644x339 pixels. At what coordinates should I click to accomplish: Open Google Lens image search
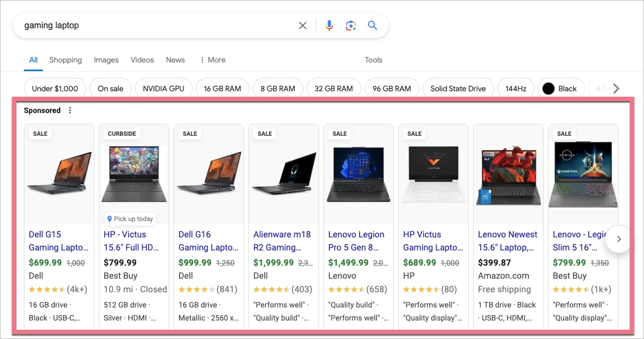click(x=351, y=26)
